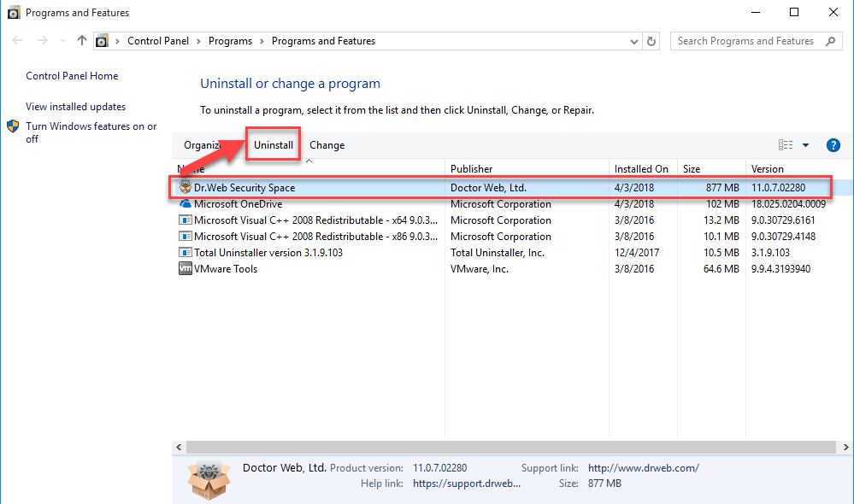Image resolution: width=854 pixels, height=504 pixels.
Task: Click the Change toolbar button
Action: [x=327, y=145]
